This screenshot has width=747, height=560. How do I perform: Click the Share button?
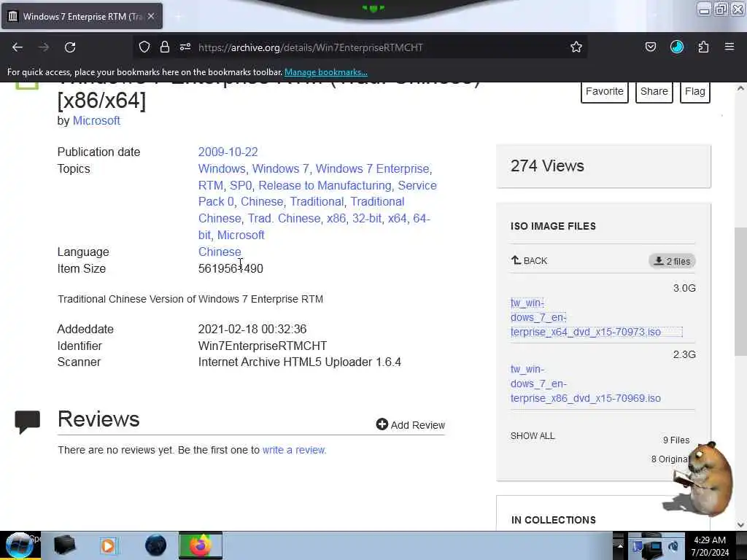pos(654,91)
